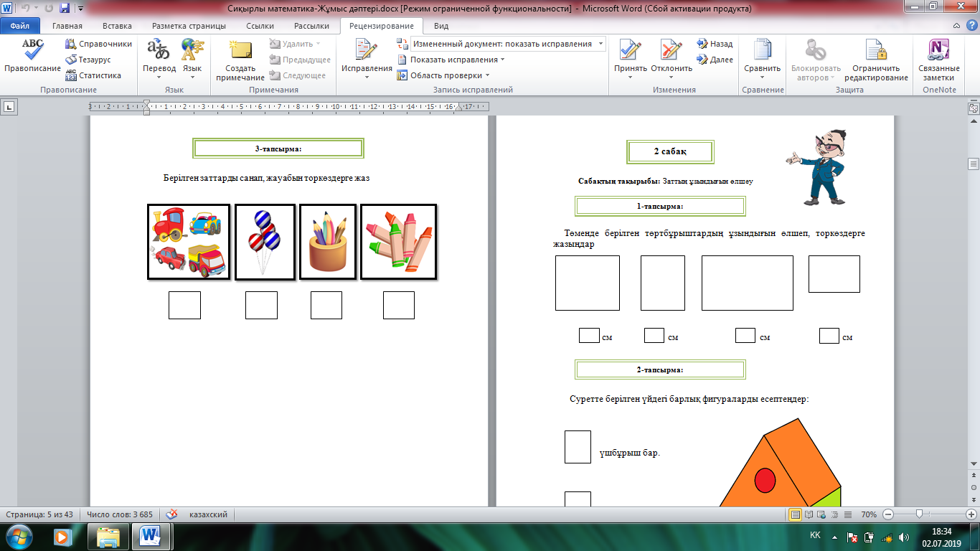Switch to the Ссылки tab
The width and height of the screenshot is (980, 551).
(x=260, y=26)
